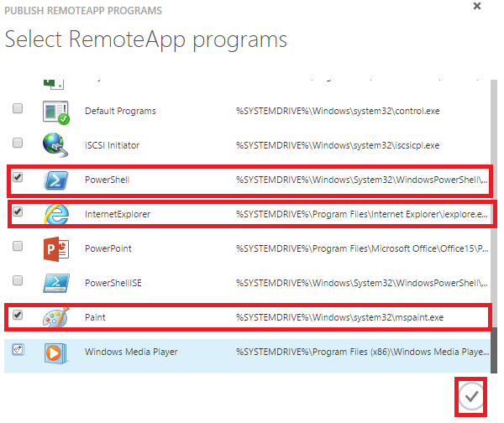This screenshot has width=504, height=423.
Task: Click the control.exe path text
Action: tap(338, 111)
